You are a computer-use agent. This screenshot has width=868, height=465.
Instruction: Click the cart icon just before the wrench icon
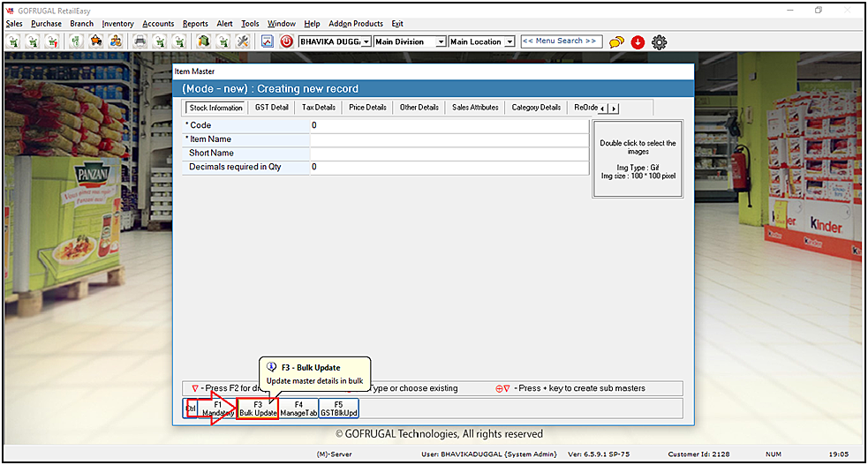click(223, 41)
